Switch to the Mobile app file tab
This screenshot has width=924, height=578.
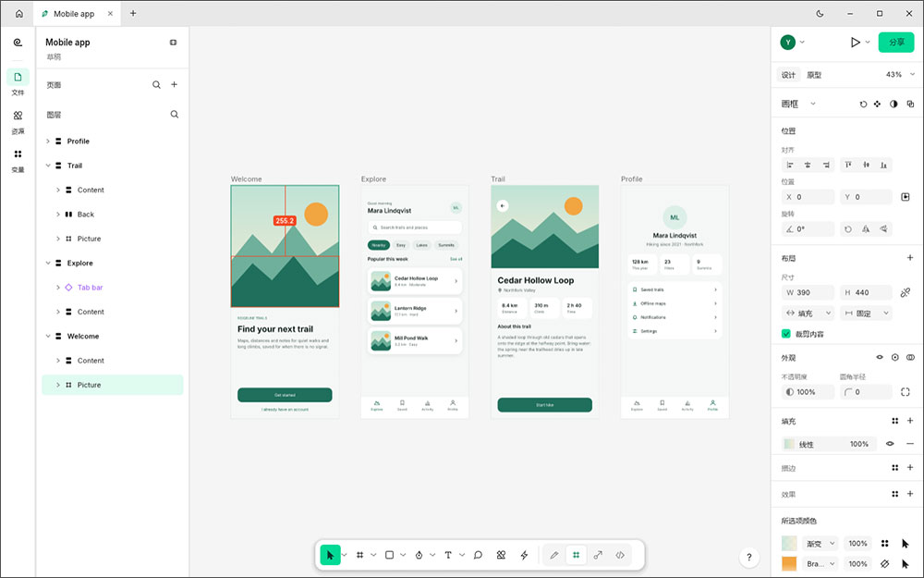78,14
